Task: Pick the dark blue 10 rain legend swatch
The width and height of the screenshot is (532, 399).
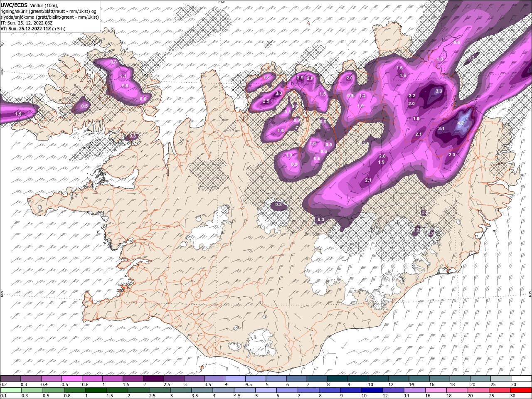Action: pos(372,390)
